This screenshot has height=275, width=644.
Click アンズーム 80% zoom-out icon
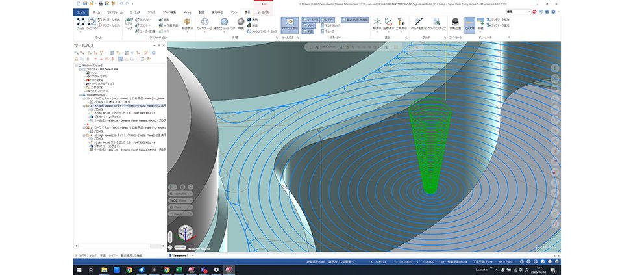coord(100,25)
